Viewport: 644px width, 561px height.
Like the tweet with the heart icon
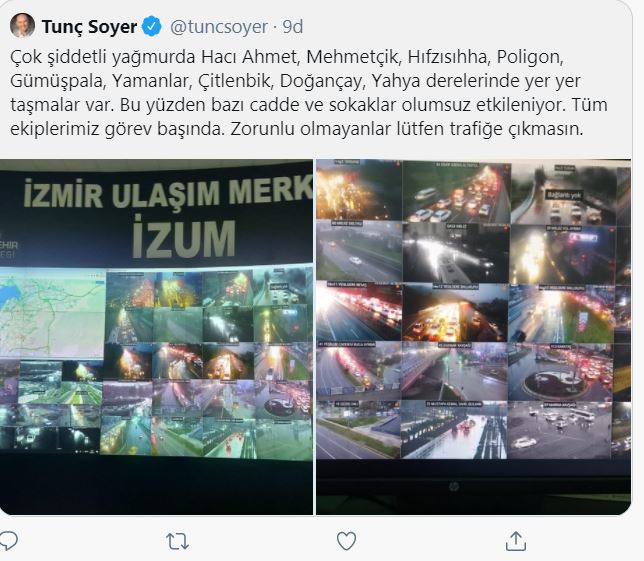coord(346,541)
